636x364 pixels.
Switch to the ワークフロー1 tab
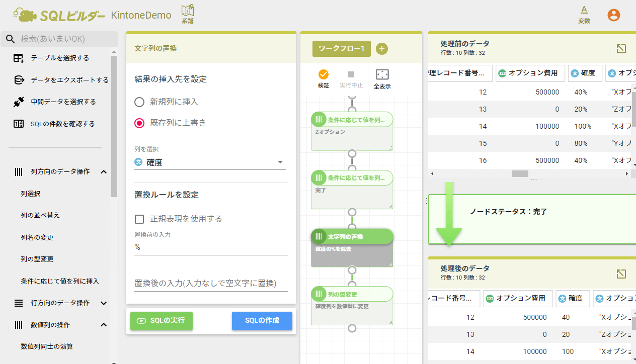pos(341,49)
